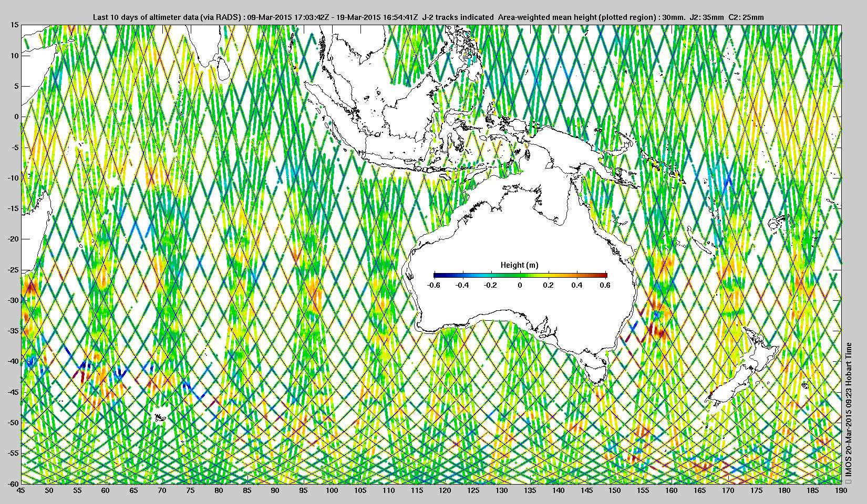Click the colorbar tick label '0.4'

coord(577,285)
